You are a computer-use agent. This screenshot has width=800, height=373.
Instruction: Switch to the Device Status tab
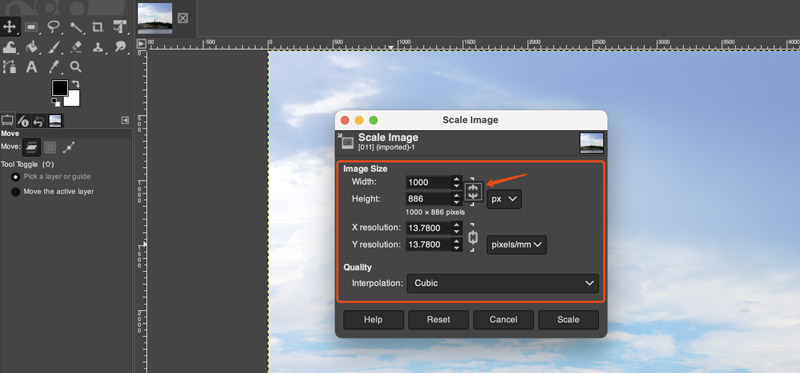23,120
